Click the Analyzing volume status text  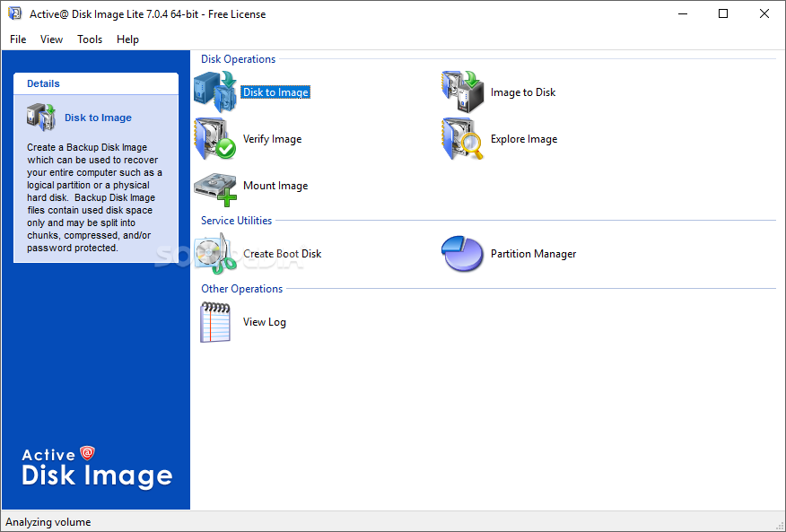point(48,522)
